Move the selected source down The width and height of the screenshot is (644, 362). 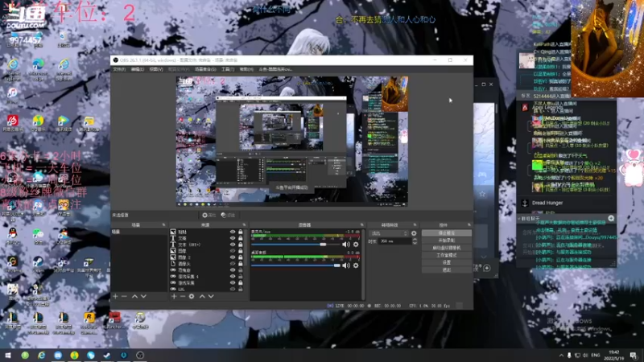pos(211,296)
